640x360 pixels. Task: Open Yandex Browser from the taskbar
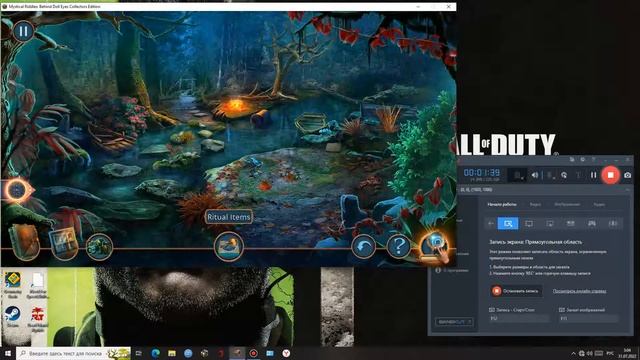(286, 353)
